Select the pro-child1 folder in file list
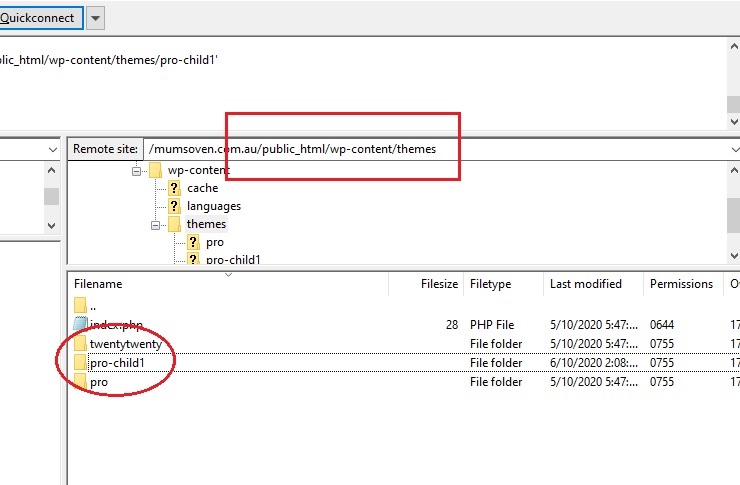 (x=404, y=362)
